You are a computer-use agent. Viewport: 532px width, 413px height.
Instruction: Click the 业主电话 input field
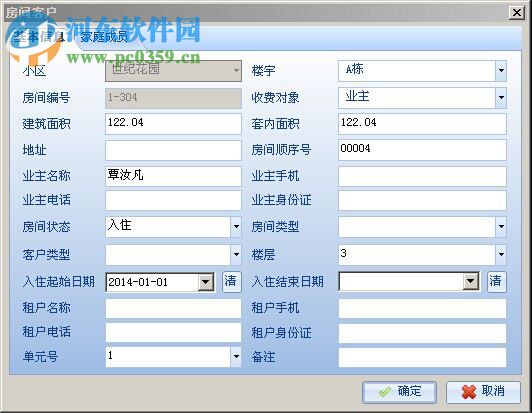pyautogui.click(x=173, y=200)
